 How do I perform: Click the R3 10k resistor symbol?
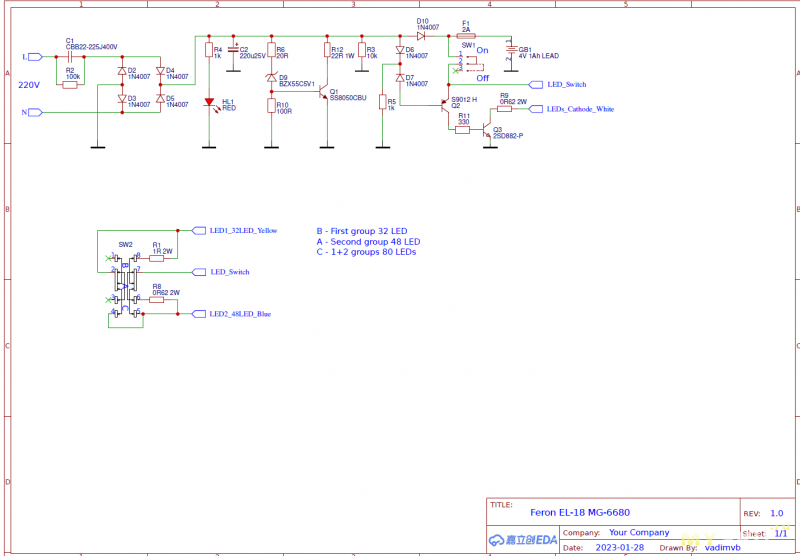point(362,50)
